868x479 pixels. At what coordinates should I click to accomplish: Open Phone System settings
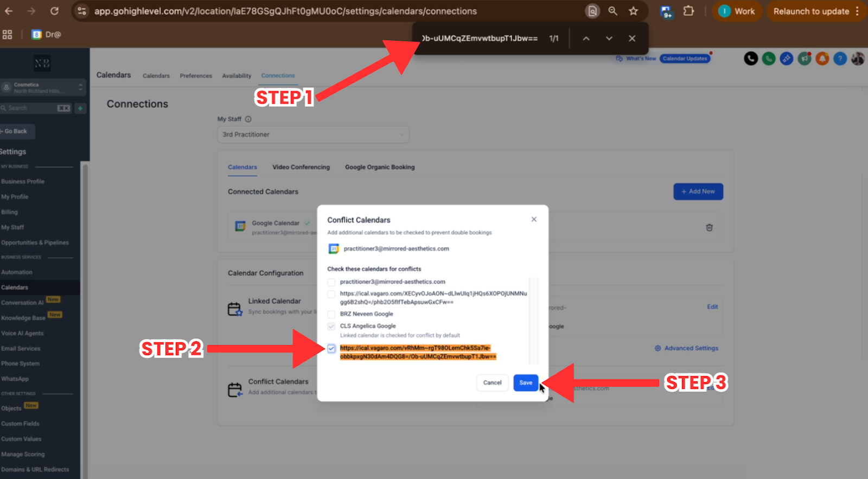(x=20, y=363)
